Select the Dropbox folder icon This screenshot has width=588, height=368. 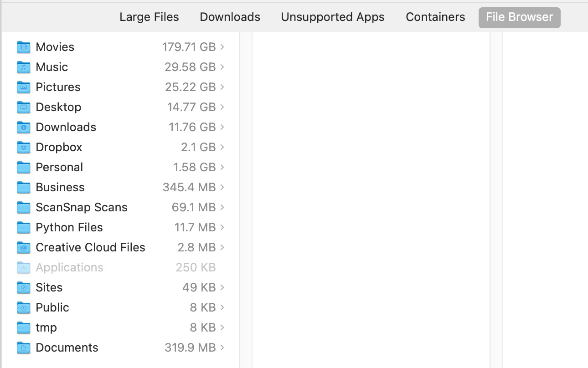(24, 147)
